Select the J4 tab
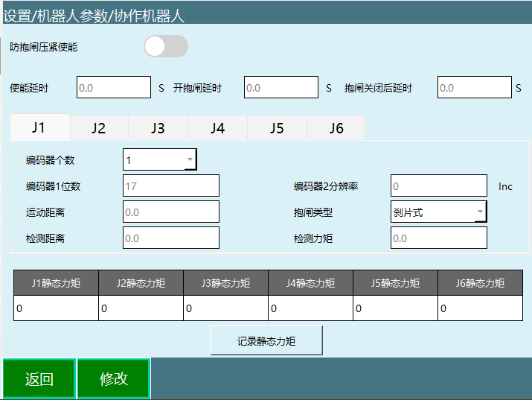This screenshot has height=400, width=532. click(x=217, y=128)
